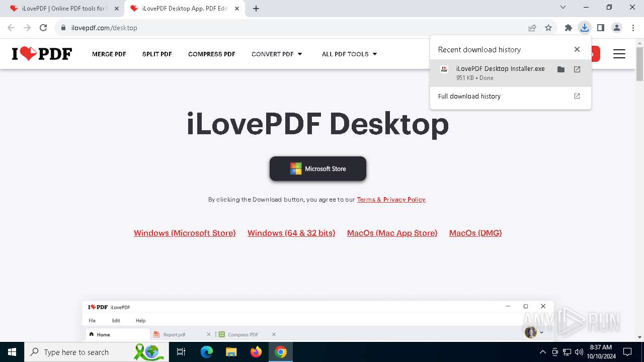
Task: Show hidden system tray icons
Action: click(x=542, y=352)
